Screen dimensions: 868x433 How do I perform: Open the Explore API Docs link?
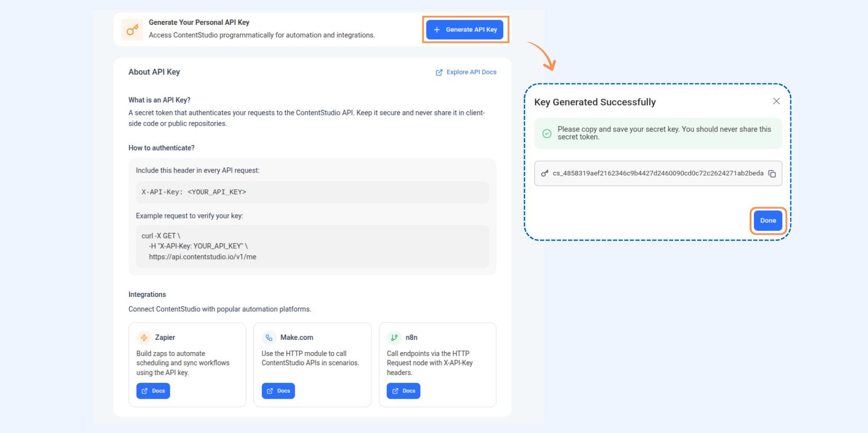pos(471,72)
